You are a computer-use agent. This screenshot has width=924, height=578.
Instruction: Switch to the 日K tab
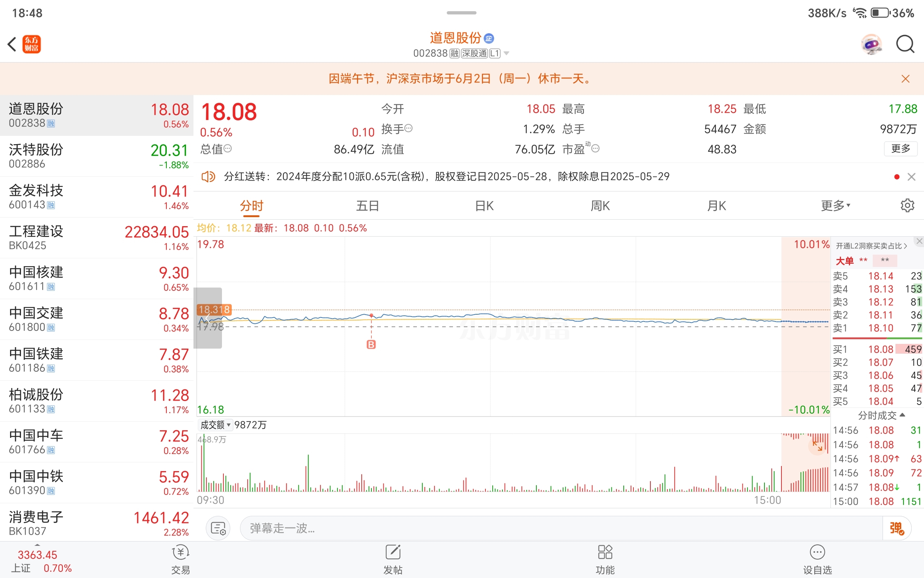(x=484, y=206)
